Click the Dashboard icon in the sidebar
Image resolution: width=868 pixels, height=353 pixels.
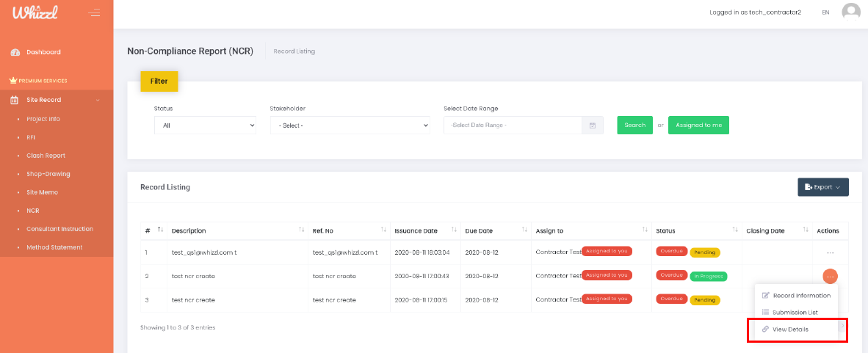[15, 52]
